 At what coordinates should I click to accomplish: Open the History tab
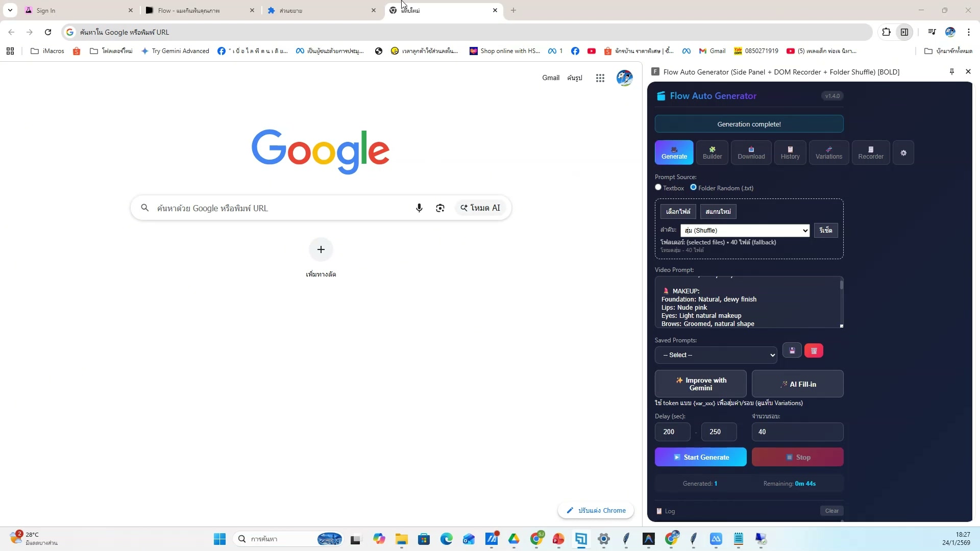pos(790,153)
